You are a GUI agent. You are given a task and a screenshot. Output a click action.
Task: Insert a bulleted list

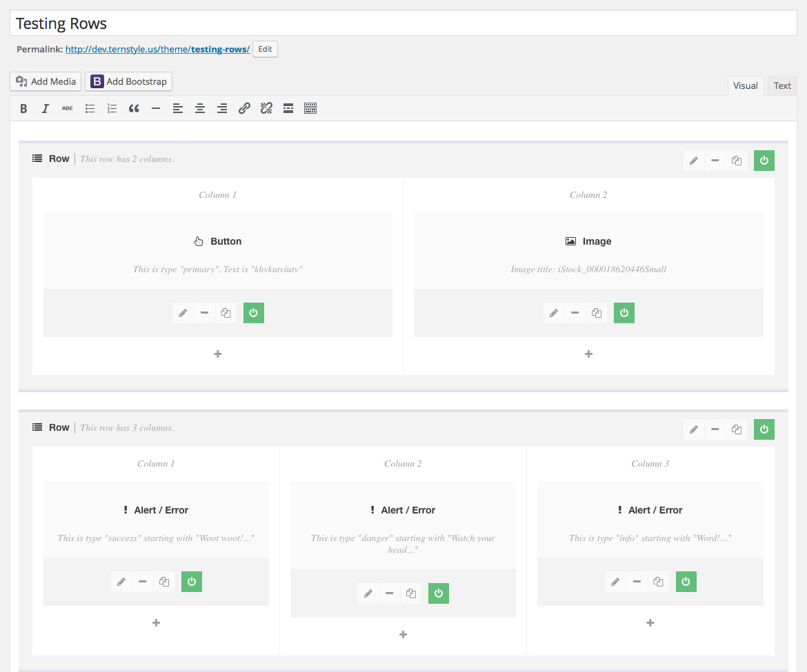pyautogui.click(x=90, y=108)
